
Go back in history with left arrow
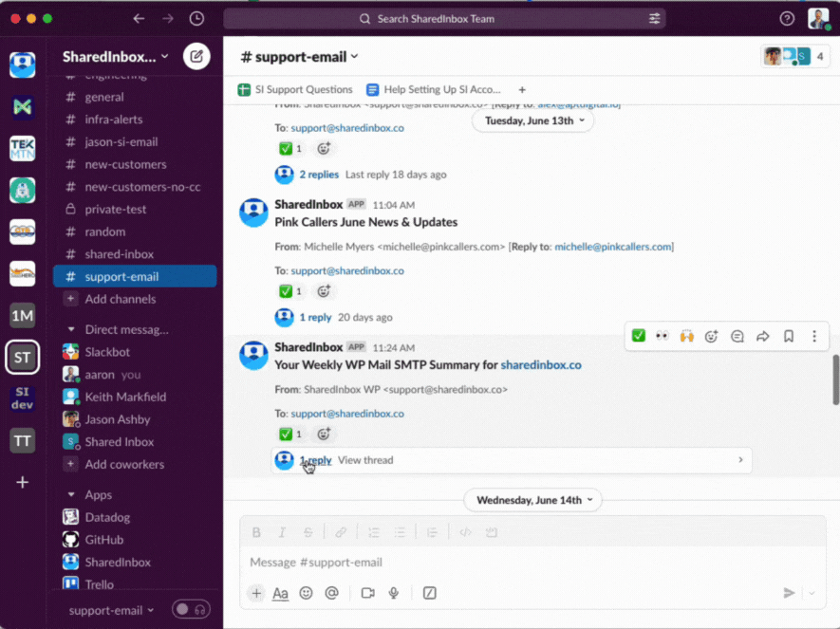point(139,19)
